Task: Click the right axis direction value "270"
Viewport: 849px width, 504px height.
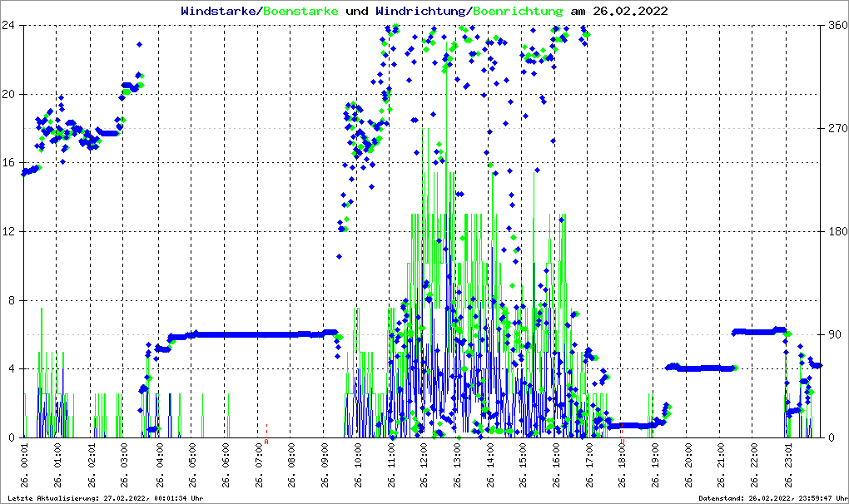Action: tap(838, 128)
